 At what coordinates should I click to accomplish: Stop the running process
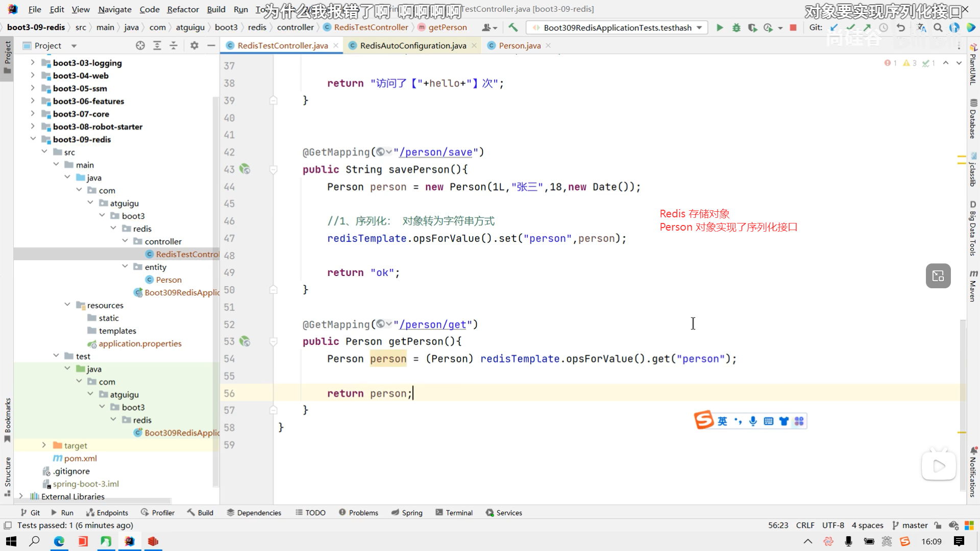click(x=793, y=28)
